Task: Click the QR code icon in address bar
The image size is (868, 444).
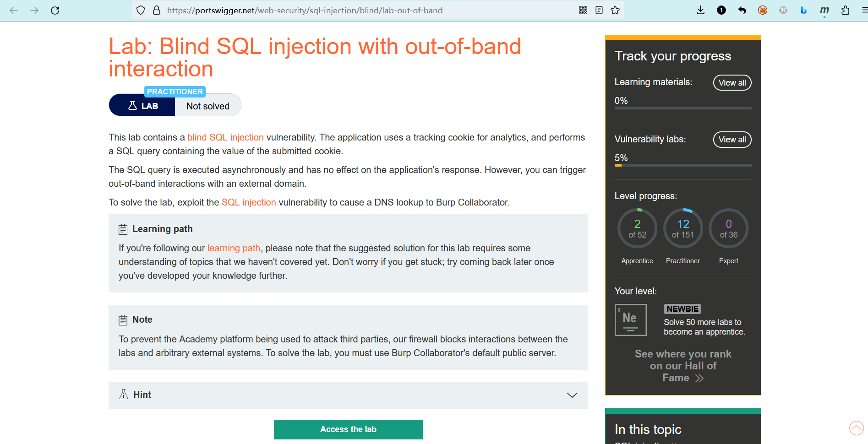Action: click(583, 10)
